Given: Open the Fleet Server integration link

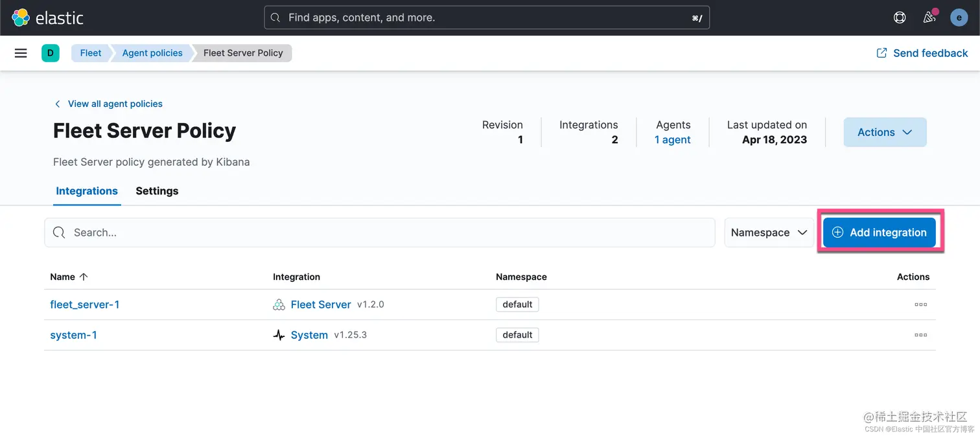Looking at the screenshot, I should 321,304.
